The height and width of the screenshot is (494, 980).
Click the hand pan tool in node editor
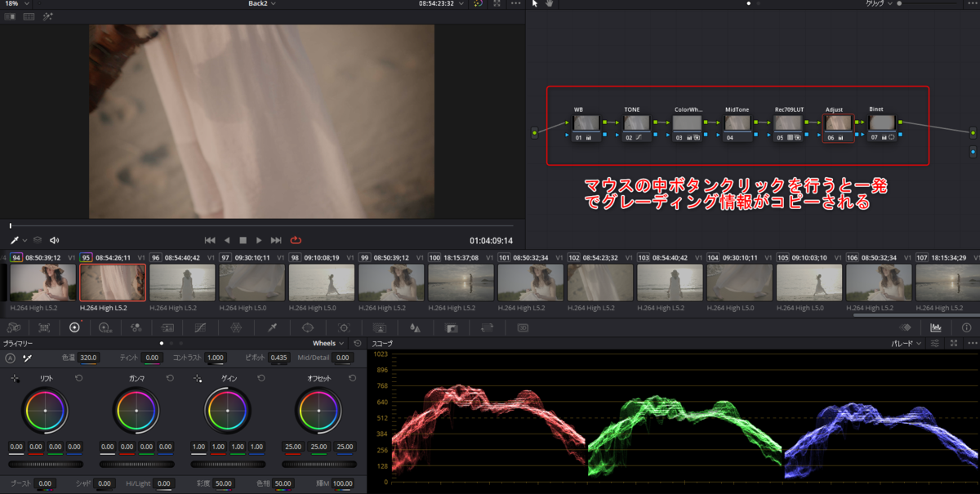[x=549, y=4]
